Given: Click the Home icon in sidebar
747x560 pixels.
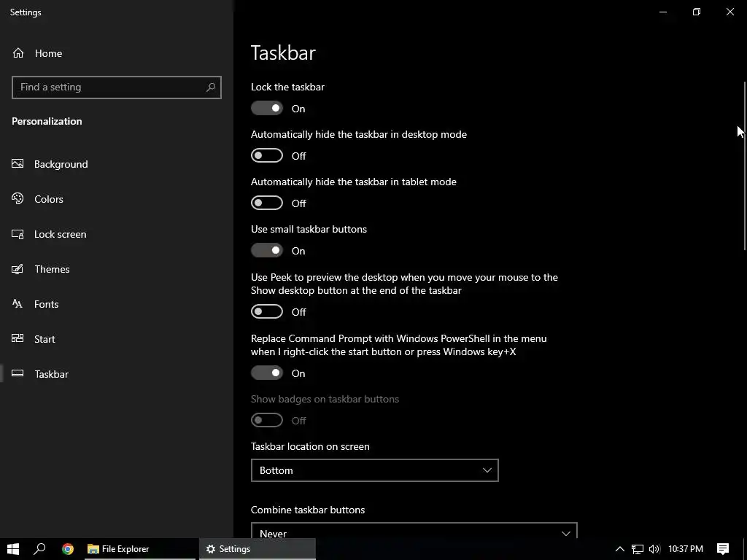Looking at the screenshot, I should pyautogui.click(x=18, y=52).
